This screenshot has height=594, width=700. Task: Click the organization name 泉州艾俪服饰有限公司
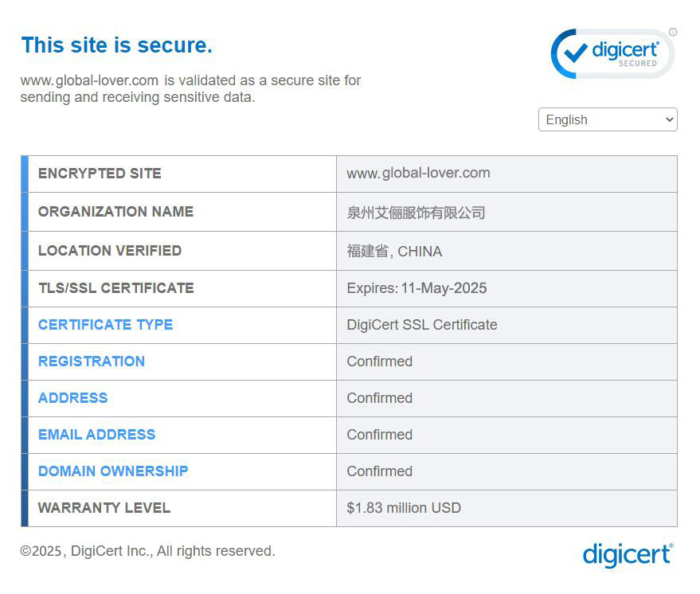[x=416, y=213]
